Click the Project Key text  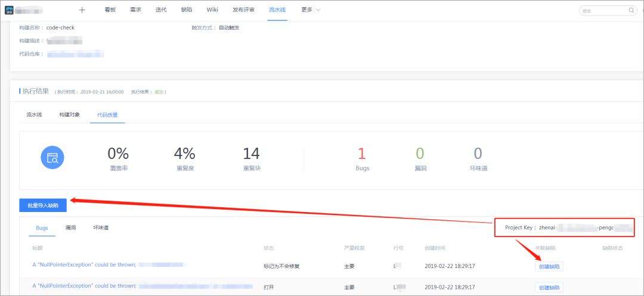coord(569,227)
